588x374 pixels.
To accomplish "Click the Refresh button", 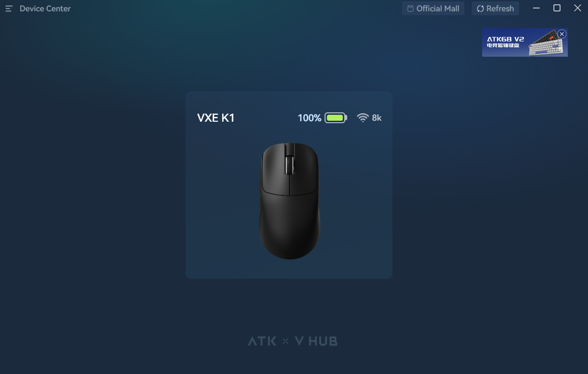I will pyautogui.click(x=495, y=9).
